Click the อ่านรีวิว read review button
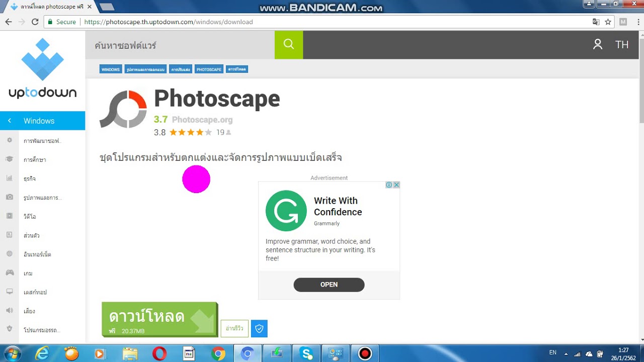The height and width of the screenshot is (362, 644). 234,328
